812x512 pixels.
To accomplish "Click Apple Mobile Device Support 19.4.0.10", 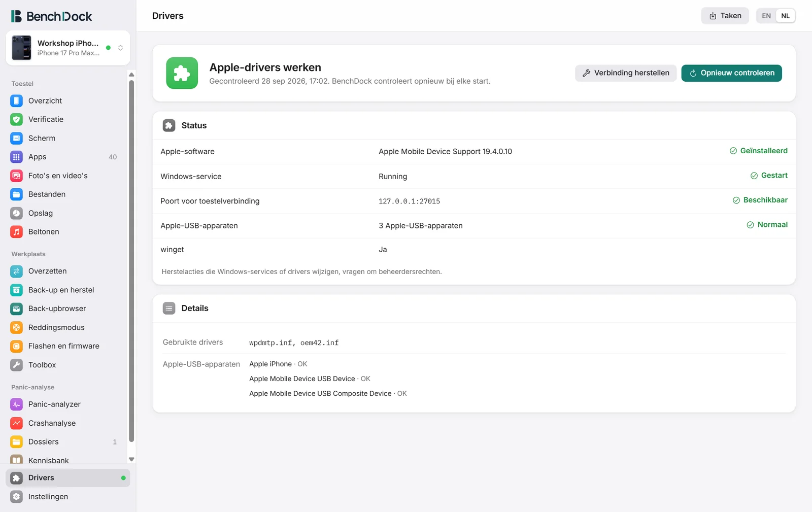I will 445,152.
